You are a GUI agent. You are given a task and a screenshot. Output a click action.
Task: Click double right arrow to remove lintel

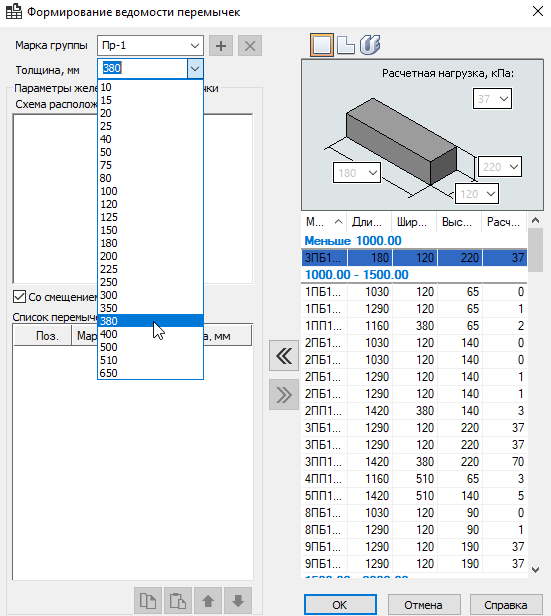[284, 394]
